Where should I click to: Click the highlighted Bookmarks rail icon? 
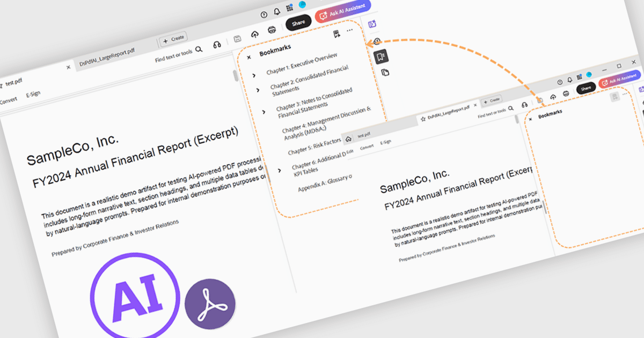point(380,56)
